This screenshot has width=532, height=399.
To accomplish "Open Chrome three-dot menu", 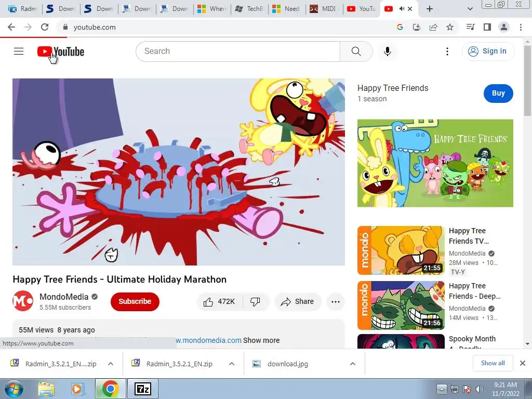I will point(521,27).
